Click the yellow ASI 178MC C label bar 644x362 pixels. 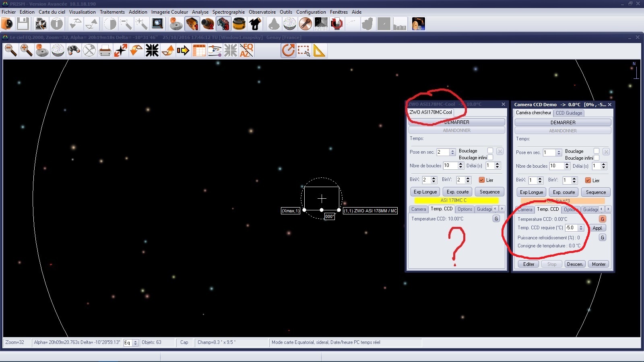(x=456, y=200)
